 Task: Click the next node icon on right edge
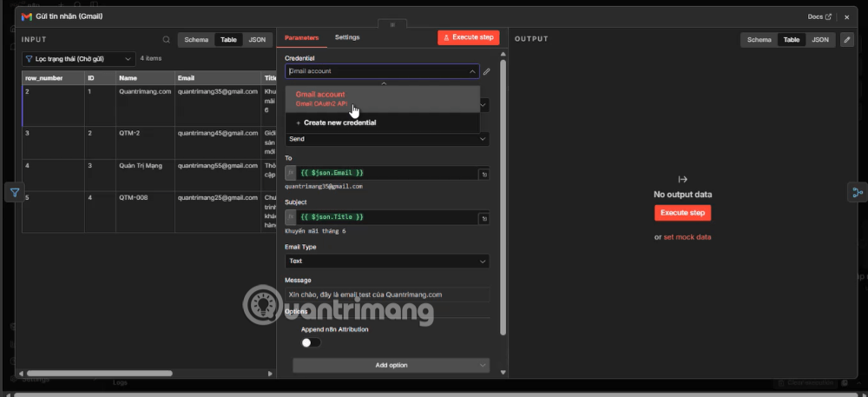tap(857, 193)
